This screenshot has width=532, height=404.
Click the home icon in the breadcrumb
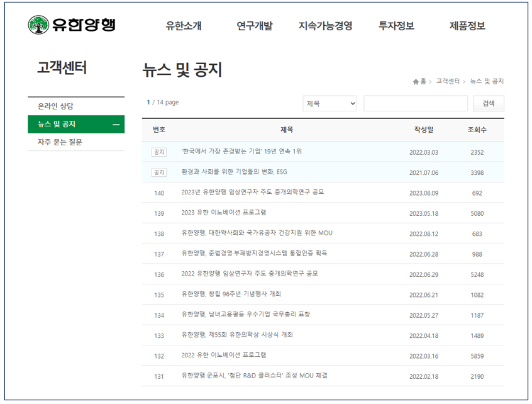417,81
